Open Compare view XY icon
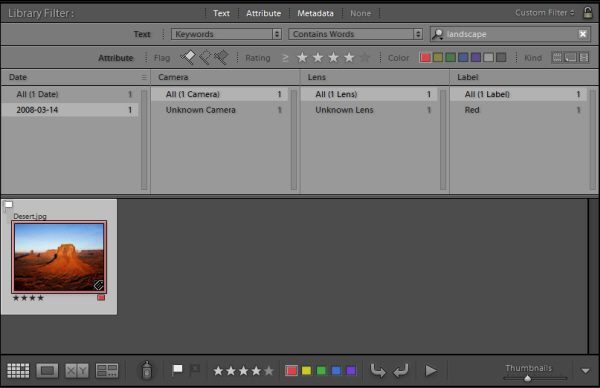This screenshot has width=600, height=388. 77,370
